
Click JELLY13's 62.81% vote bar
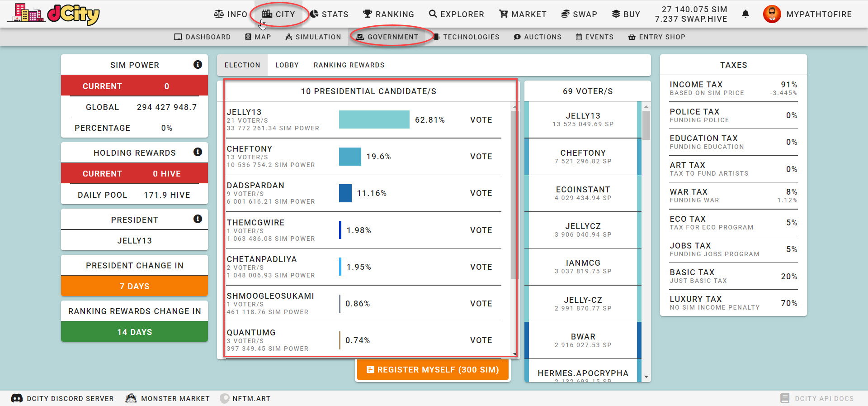coord(374,119)
